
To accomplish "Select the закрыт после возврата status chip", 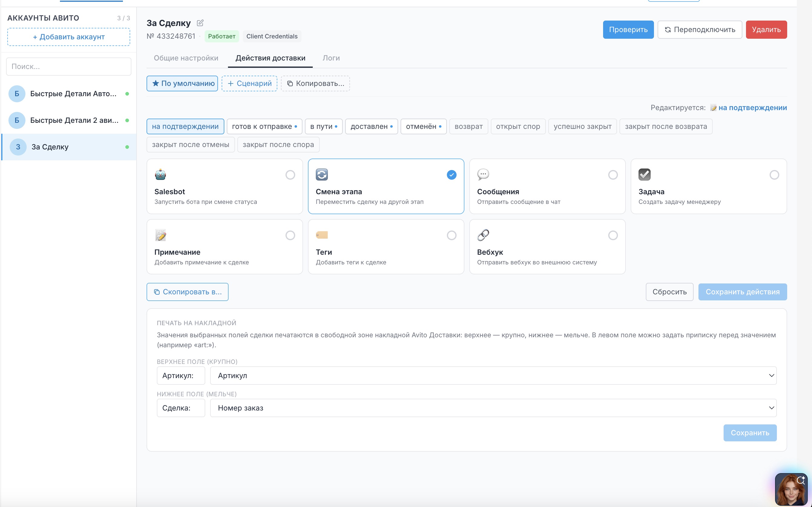I will [666, 126].
